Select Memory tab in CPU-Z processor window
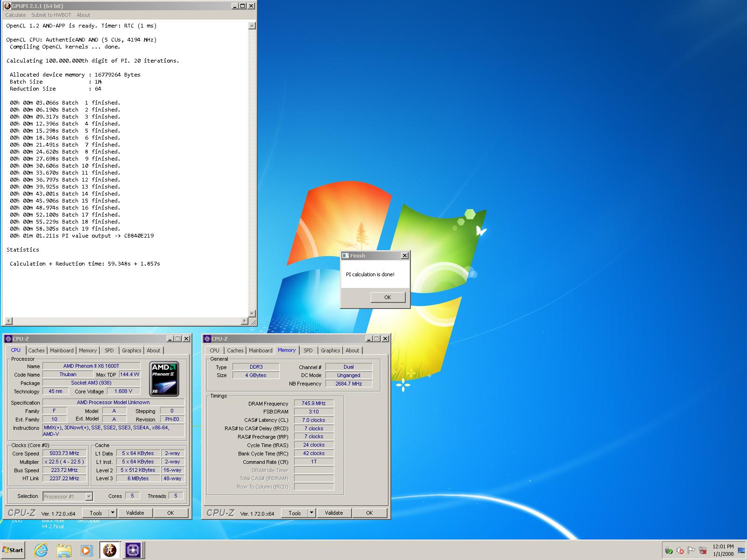The width and height of the screenshot is (747, 560). tap(88, 350)
